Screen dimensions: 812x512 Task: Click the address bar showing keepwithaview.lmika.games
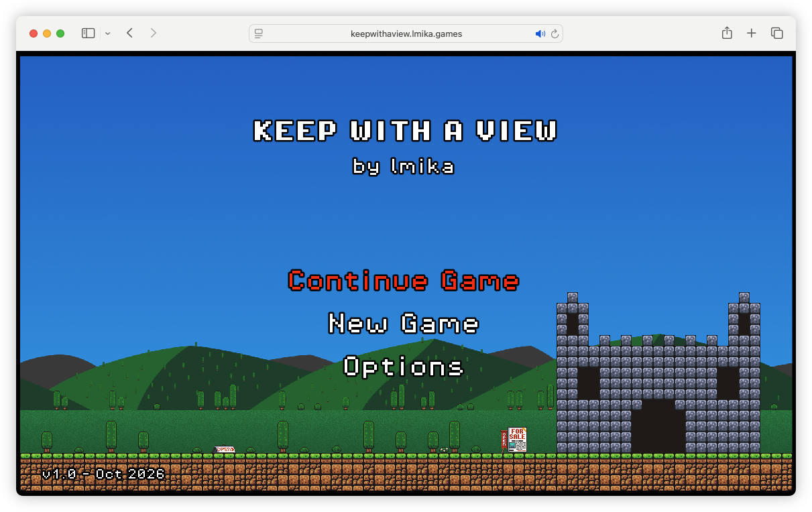[x=406, y=34]
